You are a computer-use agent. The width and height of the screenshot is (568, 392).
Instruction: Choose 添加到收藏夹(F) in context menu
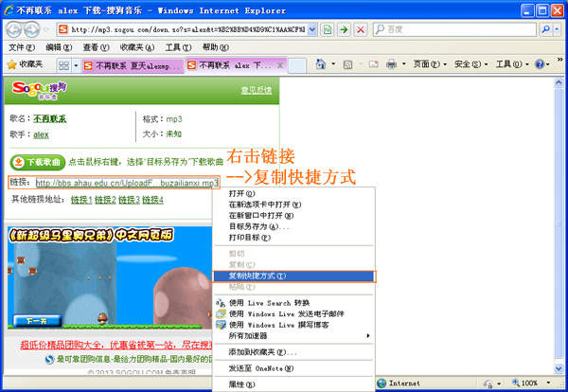(293, 352)
